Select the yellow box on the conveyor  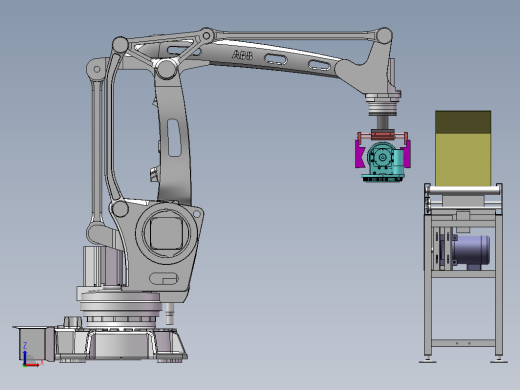(x=463, y=149)
